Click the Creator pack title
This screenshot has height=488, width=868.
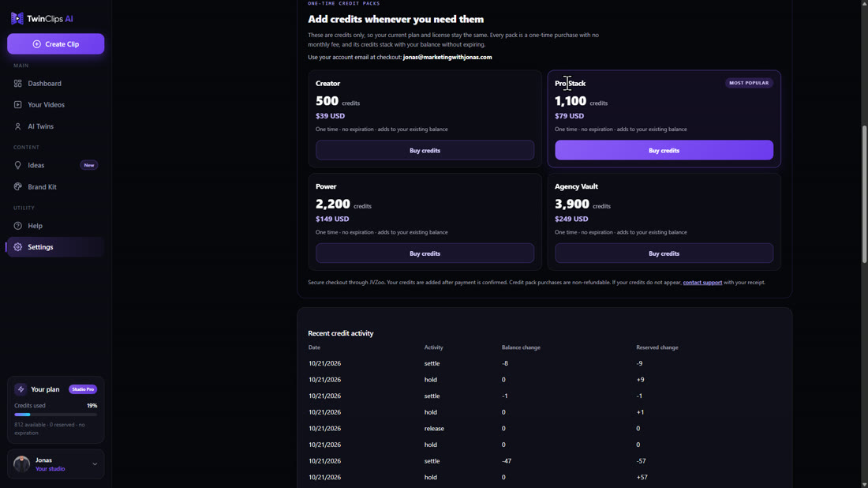tap(327, 84)
